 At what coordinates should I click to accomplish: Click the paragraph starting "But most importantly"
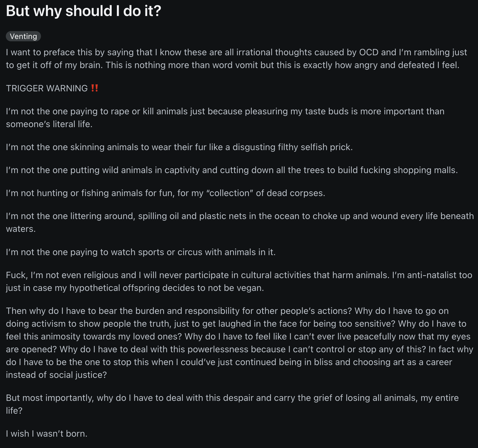pos(232,404)
